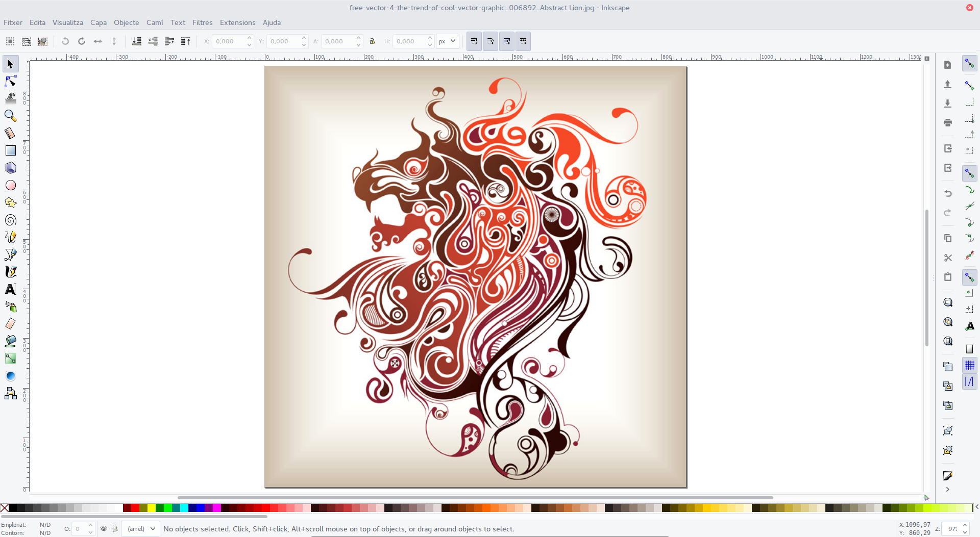Select the Spiral tool
The image size is (980, 537).
(x=10, y=220)
